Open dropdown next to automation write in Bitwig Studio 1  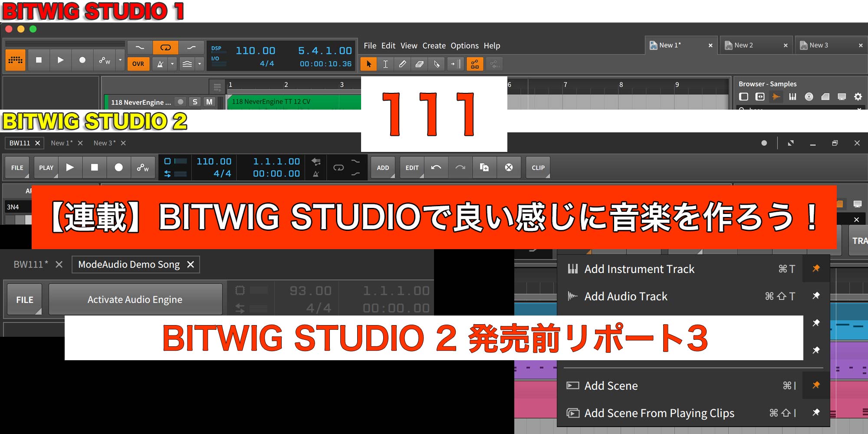pyautogui.click(x=120, y=60)
